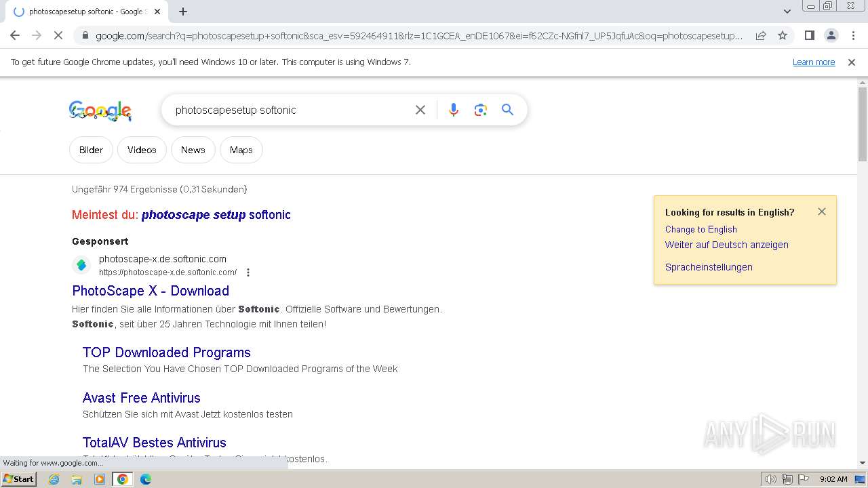The width and height of the screenshot is (868, 488).
Task: Open Windows Start menu
Action: (x=19, y=479)
